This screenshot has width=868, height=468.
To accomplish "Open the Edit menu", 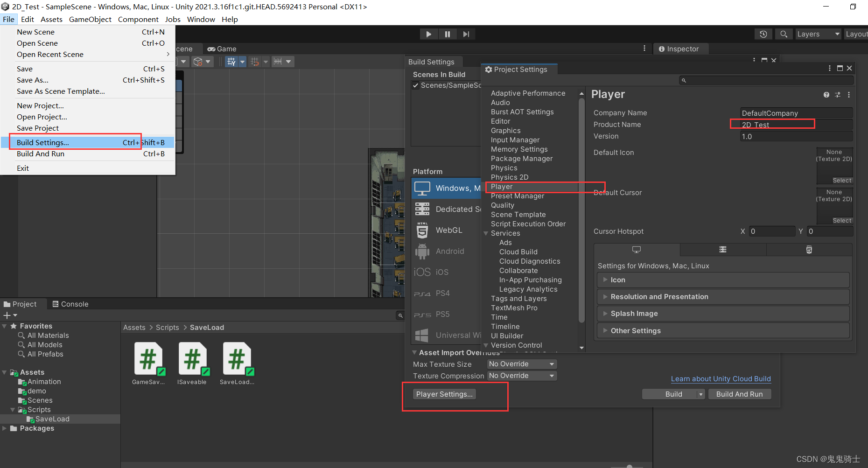I will pyautogui.click(x=28, y=19).
